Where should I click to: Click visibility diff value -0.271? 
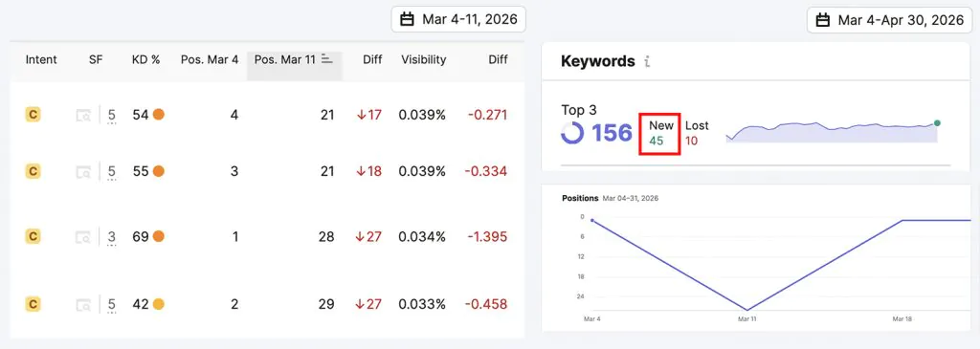coord(487,115)
